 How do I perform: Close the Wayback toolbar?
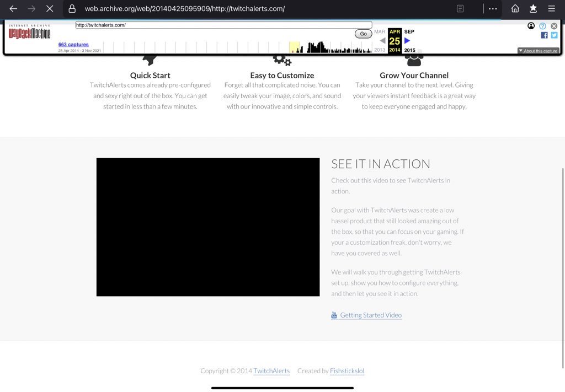(x=554, y=26)
